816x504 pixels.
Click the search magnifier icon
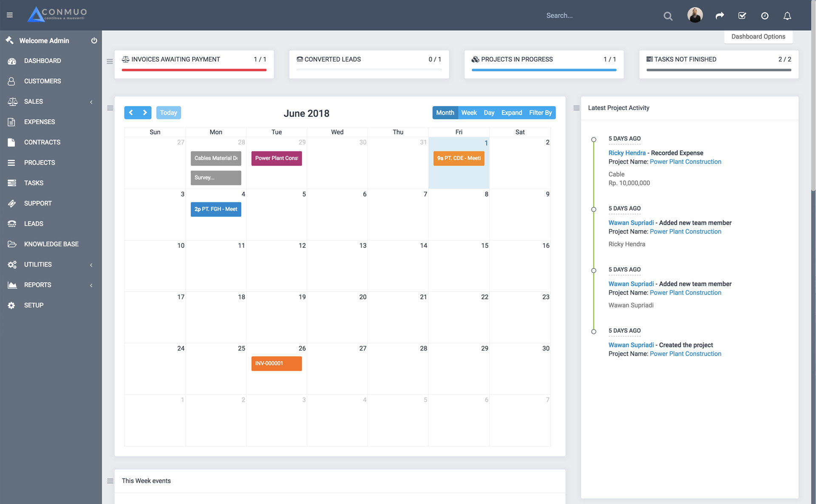(668, 16)
